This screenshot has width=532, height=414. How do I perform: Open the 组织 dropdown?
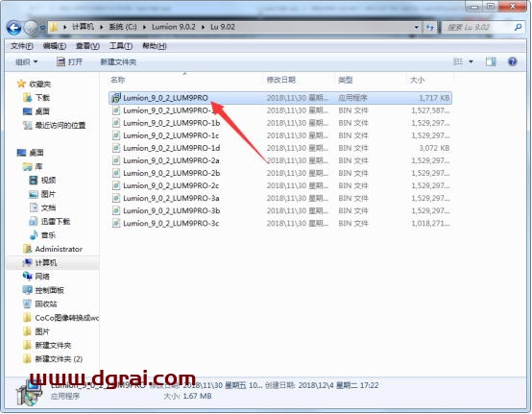tap(27, 62)
